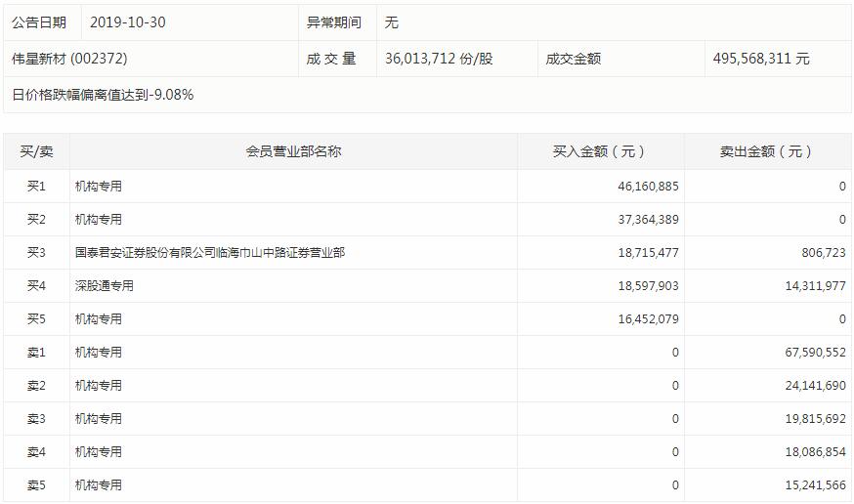Image resolution: width=854 pixels, height=504 pixels.
Task: Click the 卖出金额（元） column header
Action: [767, 151]
